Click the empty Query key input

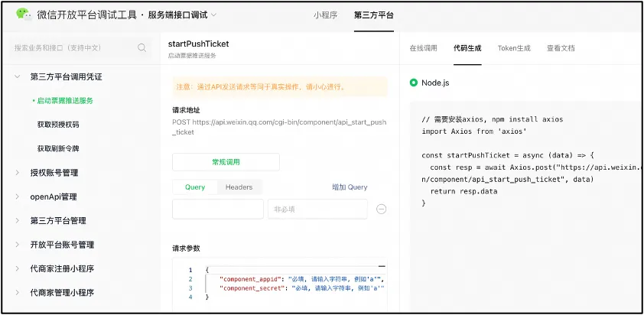[218, 209]
